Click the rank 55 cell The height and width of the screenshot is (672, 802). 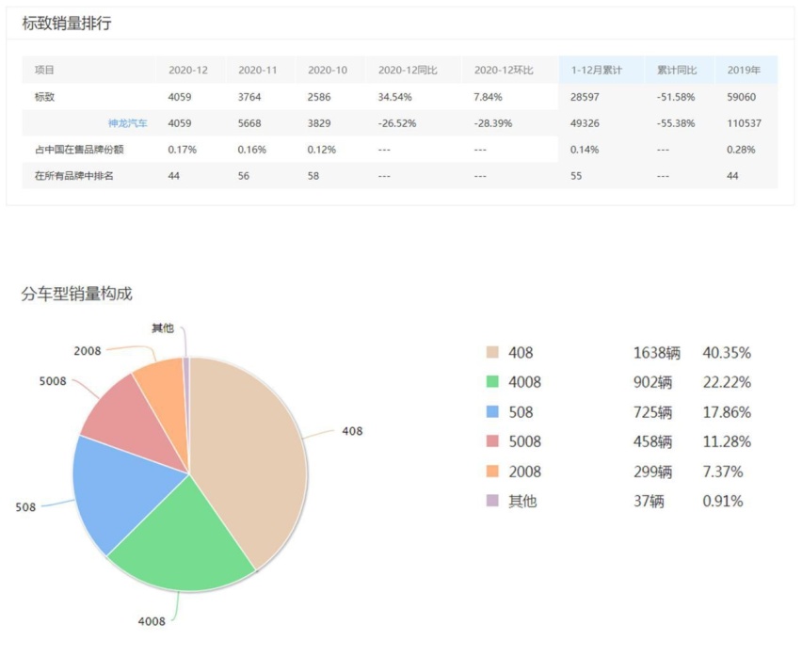[576, 176]
